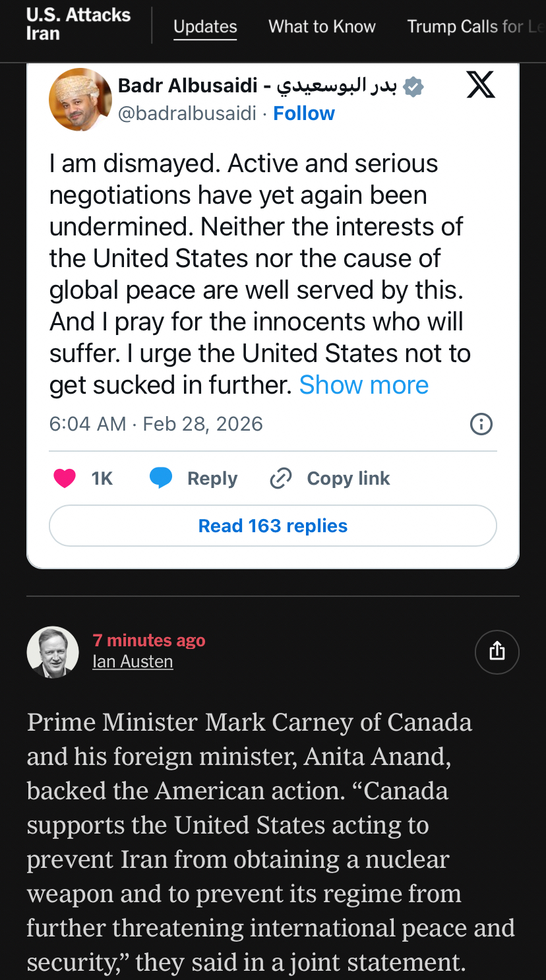The image size is (546, 980).
Task: Click Ian Austen's author photo
Action: pos(53,652)
